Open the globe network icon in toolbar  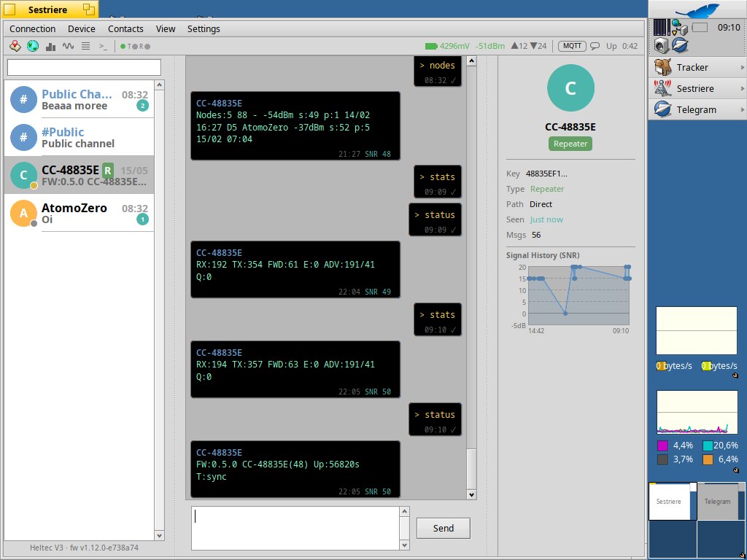tap(33, 46)
